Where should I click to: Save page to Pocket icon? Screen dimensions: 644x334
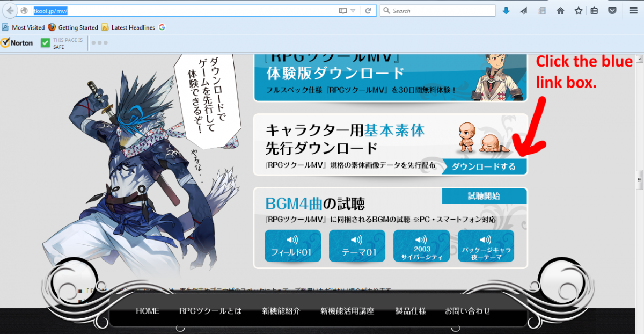click(612, 10)
